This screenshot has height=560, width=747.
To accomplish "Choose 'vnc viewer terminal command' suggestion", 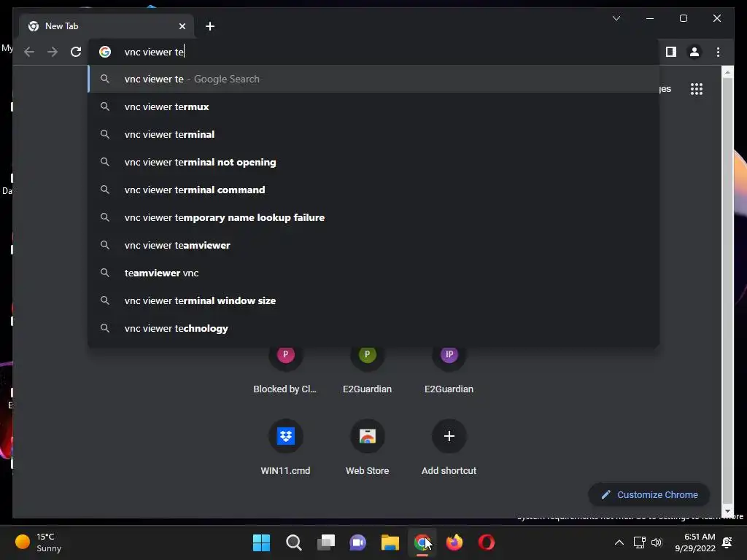I will (374, 190).
